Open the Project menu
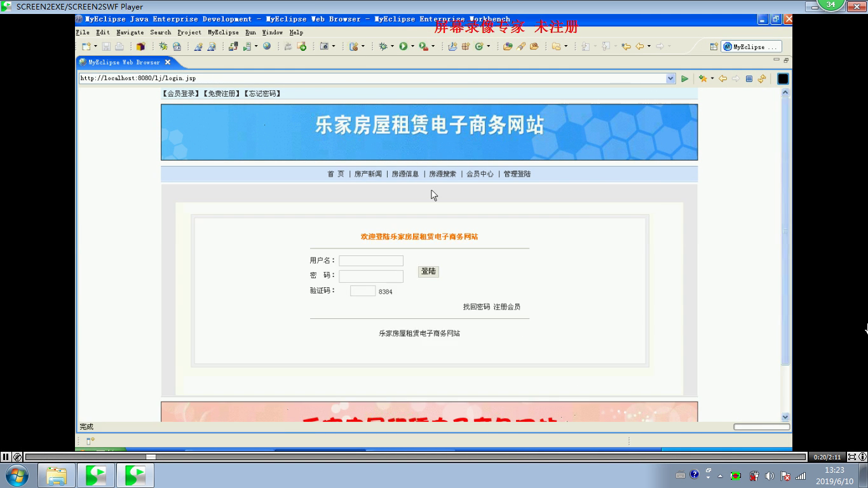This screenshot has width=868, height=488. (189, 32)
